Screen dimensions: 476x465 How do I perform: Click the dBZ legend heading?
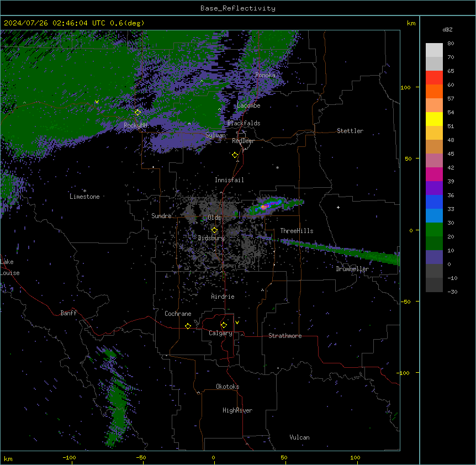[447, 30]
